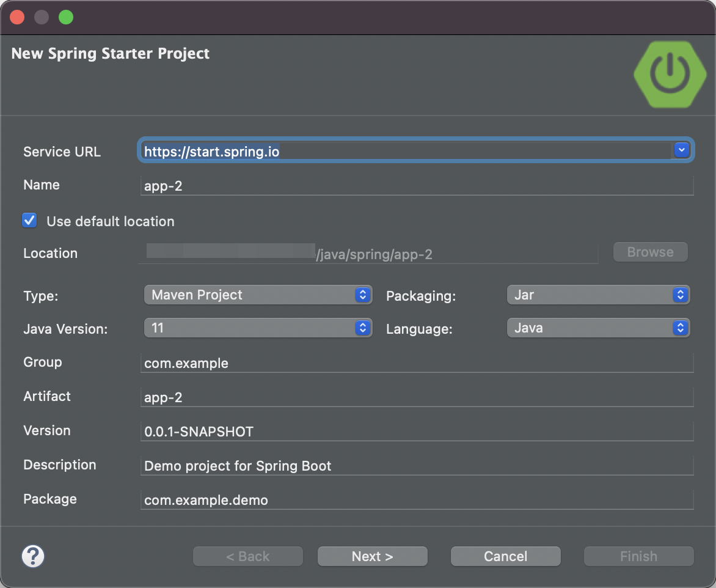Click the Package label text

50,499
